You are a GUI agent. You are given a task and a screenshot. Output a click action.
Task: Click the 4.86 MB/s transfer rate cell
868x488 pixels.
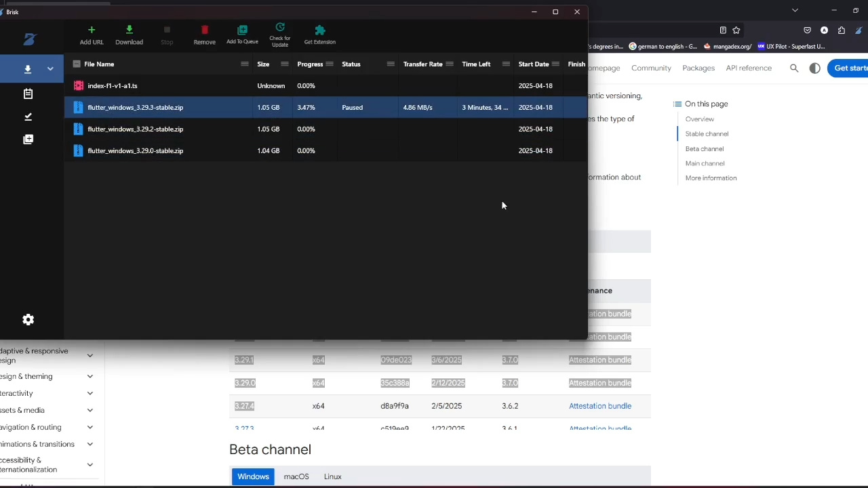click(x=417, y=107)
